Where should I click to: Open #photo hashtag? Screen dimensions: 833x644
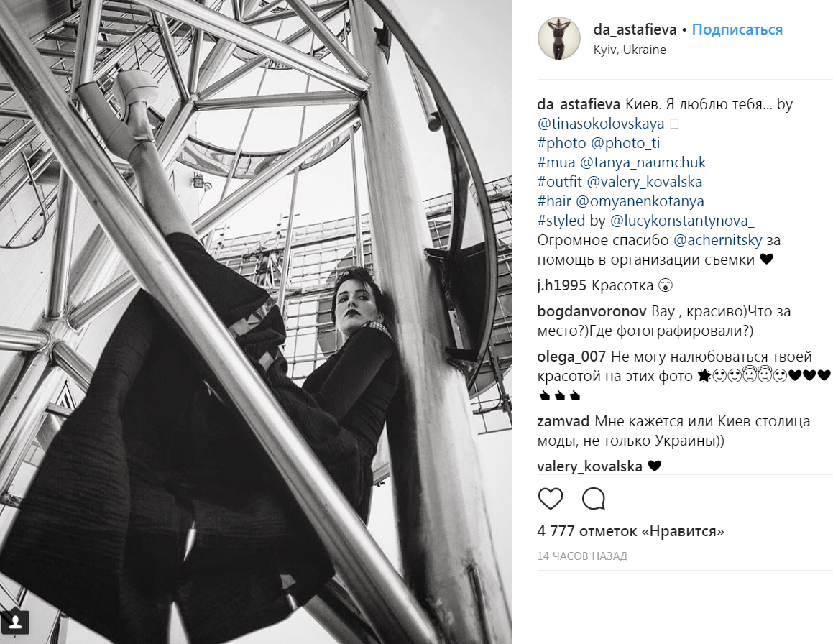pyautogui.click(x=561, y=143)
